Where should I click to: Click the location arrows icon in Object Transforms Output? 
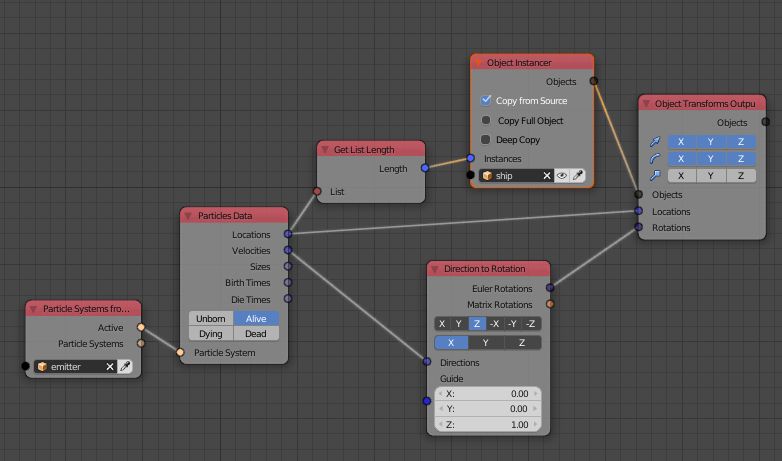point(655,142)
